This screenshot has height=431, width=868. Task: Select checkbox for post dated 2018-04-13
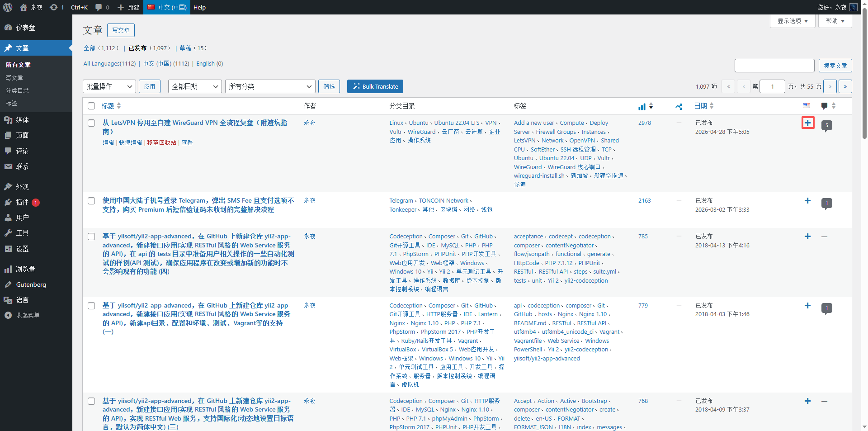(x=91, y=237)
